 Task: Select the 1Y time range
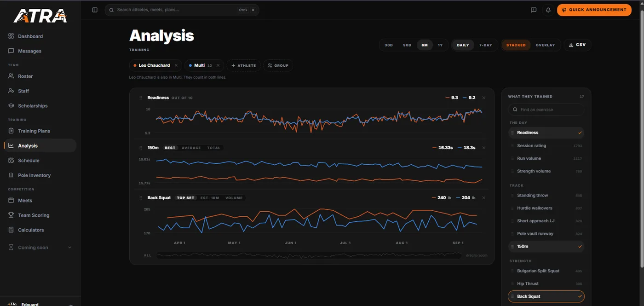(x=440, y=45)
